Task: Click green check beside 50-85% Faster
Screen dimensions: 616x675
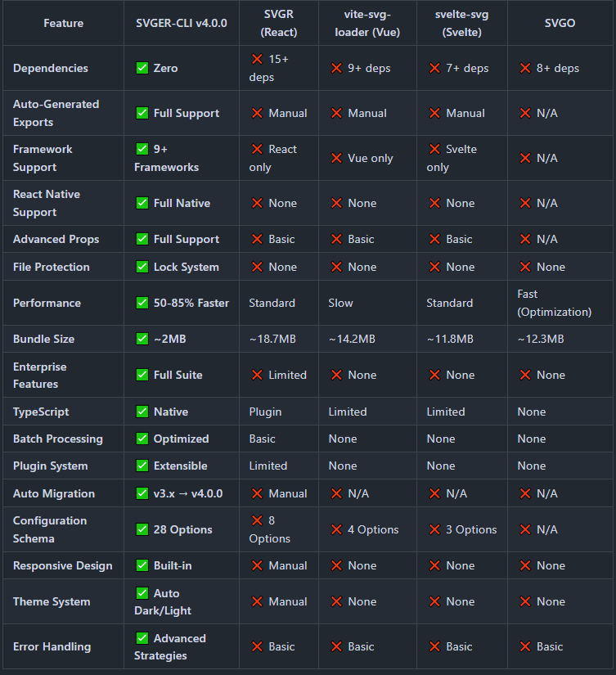Action: [142, 303]
